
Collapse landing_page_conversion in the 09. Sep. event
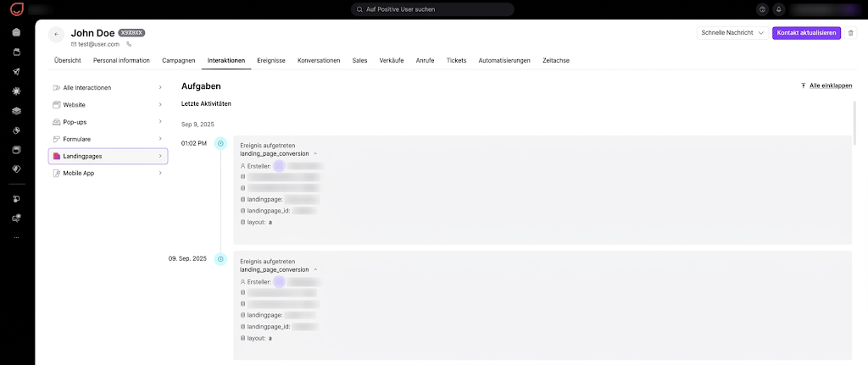coord(315,269)
